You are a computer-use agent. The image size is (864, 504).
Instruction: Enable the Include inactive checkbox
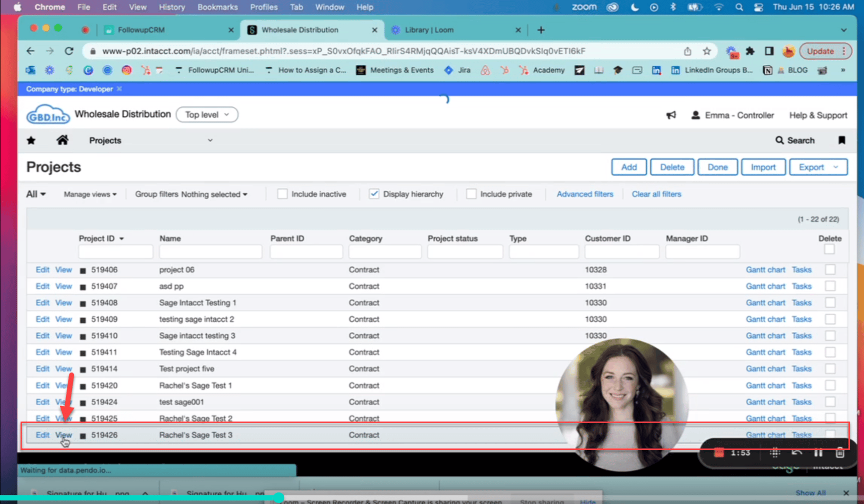(282, 193)
